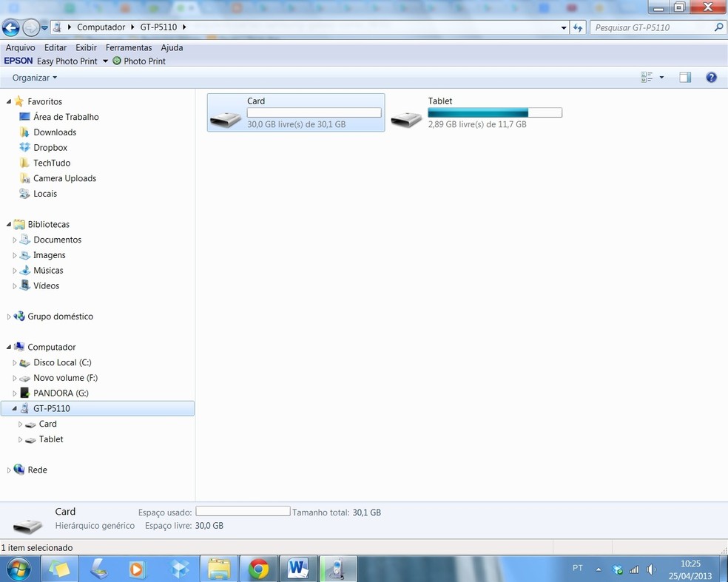The image size is (728, 582).
Task: Collapse the GT-P5110 device node
Action: (x=14, y=408)
